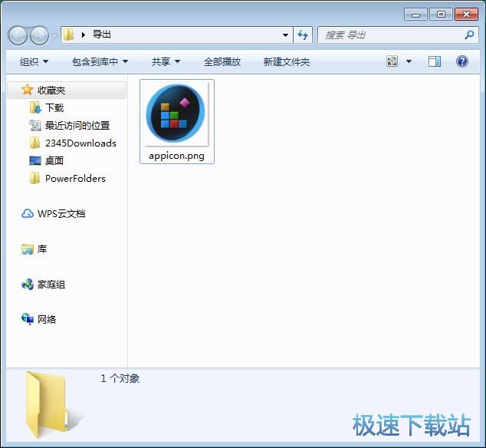Open 桌面 in favorites
Screen dimensions: 486x448
[x=54, y=160]
